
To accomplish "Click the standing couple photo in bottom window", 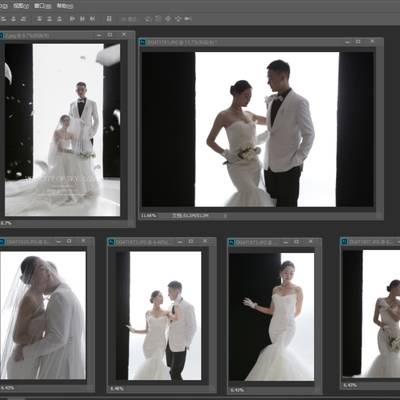I will pos(159,316).
